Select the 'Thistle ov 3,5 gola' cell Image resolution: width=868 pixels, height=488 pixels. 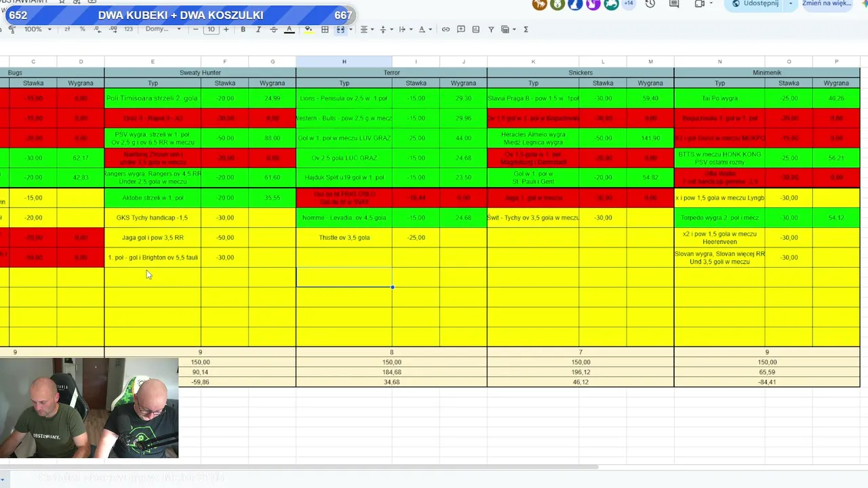point(344,237)
